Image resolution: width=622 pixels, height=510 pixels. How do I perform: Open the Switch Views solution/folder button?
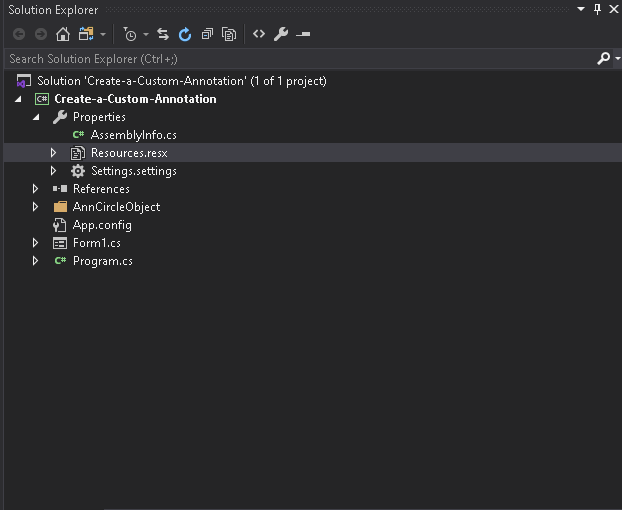(87, 34)
